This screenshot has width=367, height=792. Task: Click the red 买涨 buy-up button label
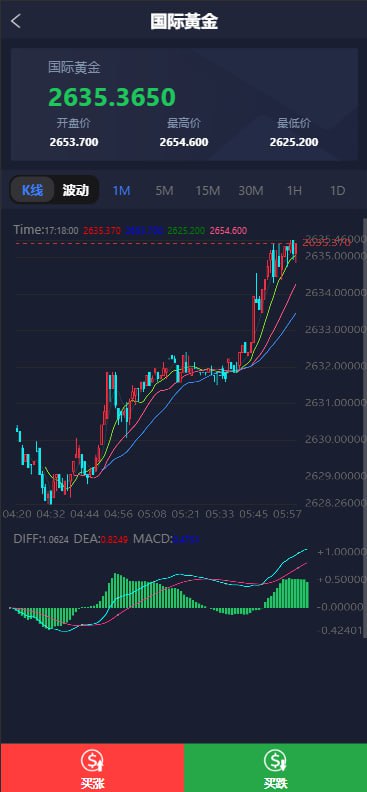(92, 783)
